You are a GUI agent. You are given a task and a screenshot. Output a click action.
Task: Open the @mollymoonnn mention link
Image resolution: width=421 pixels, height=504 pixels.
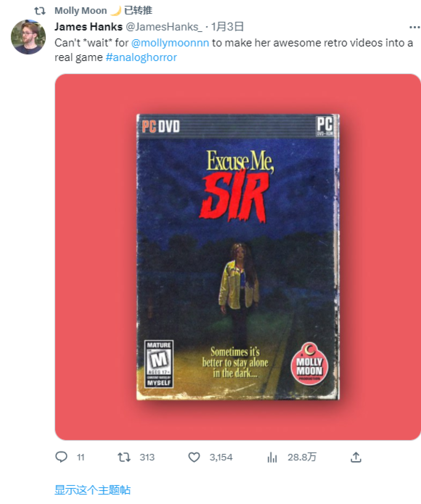pos(170,43)
